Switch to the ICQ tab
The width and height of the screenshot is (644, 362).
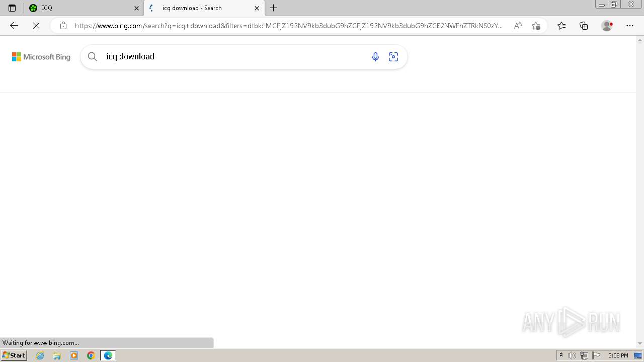pyautogui.click(x=84, y=8)
